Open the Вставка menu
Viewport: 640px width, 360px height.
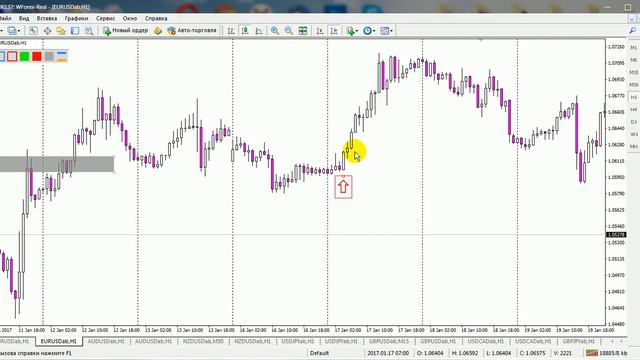47,18
